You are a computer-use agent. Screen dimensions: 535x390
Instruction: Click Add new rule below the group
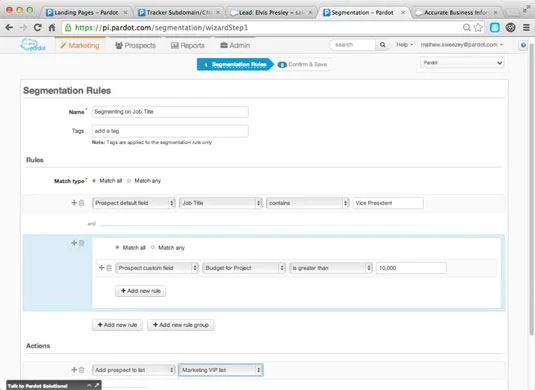tap(117, 325)
